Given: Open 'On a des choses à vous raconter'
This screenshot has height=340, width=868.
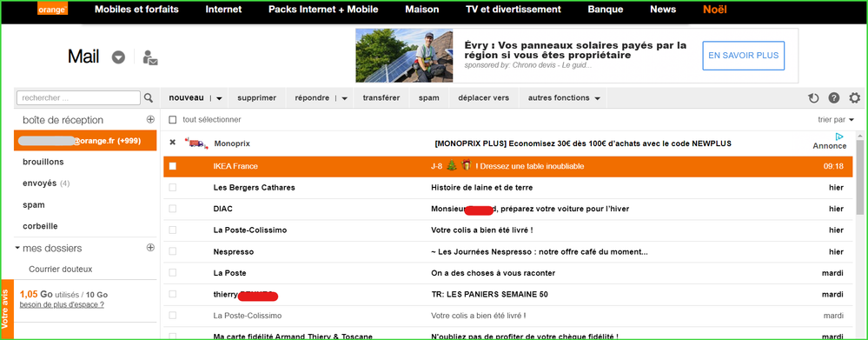Looking at the screenshot, I should (x=493, y=273).
